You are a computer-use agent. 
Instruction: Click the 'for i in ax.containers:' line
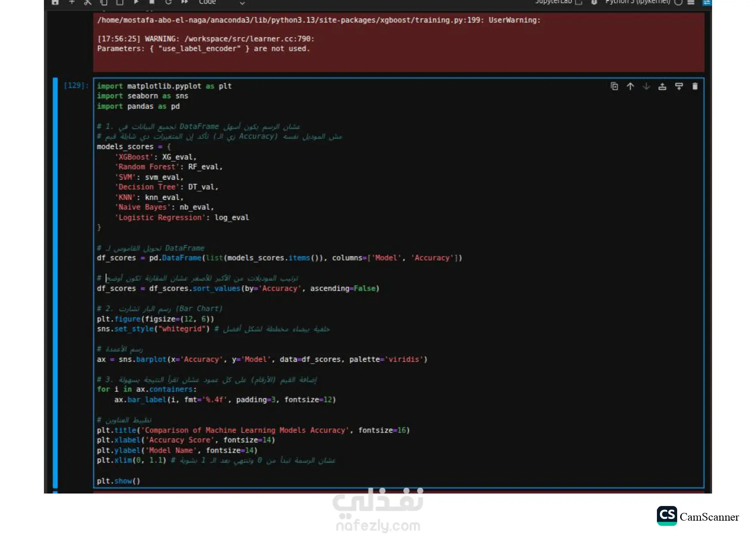click(x=147, y=390)
